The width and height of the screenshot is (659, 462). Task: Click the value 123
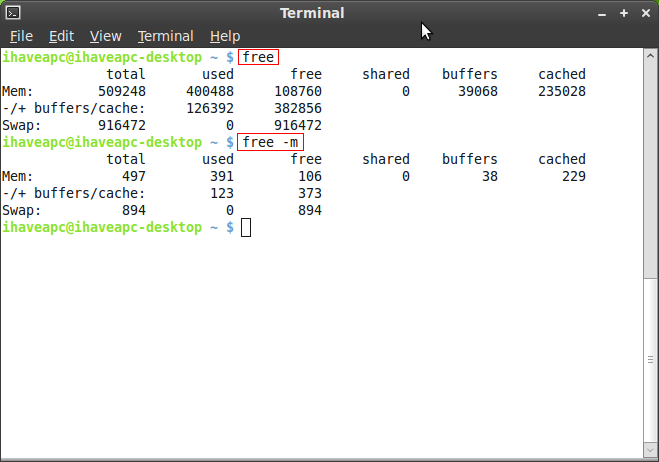click(222, 193)
